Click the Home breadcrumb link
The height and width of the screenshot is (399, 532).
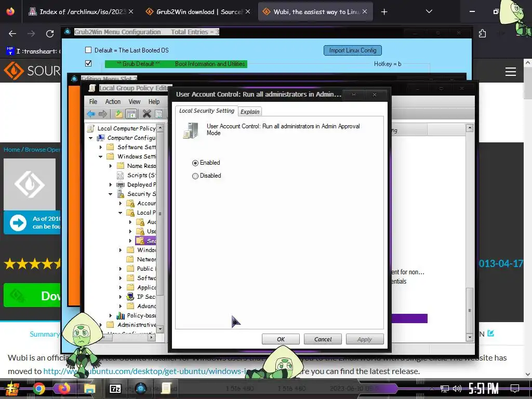pyautogui.click(x=11, y=150)
